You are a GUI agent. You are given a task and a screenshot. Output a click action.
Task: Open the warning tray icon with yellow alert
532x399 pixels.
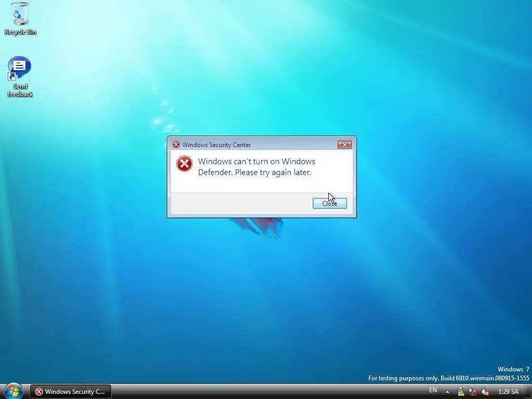pos(460,392)
